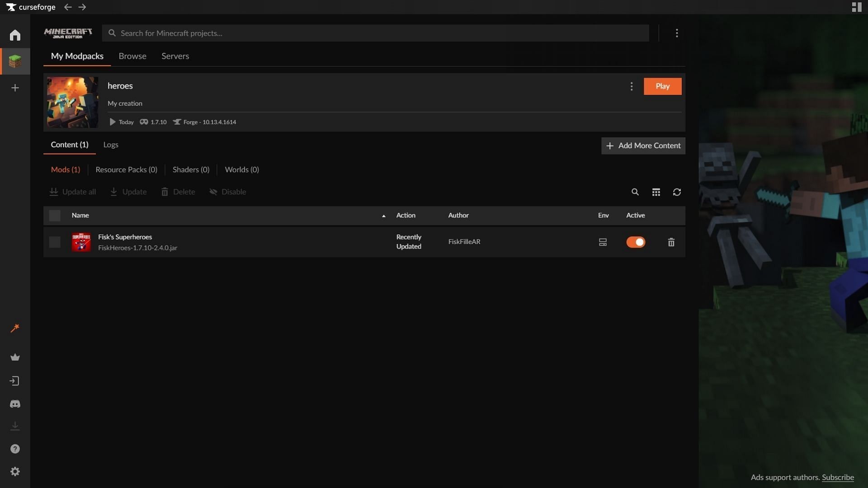Toggle the Fisk's Superheroes active switch
Screen dimensions: 868x488
click(636, 242)
